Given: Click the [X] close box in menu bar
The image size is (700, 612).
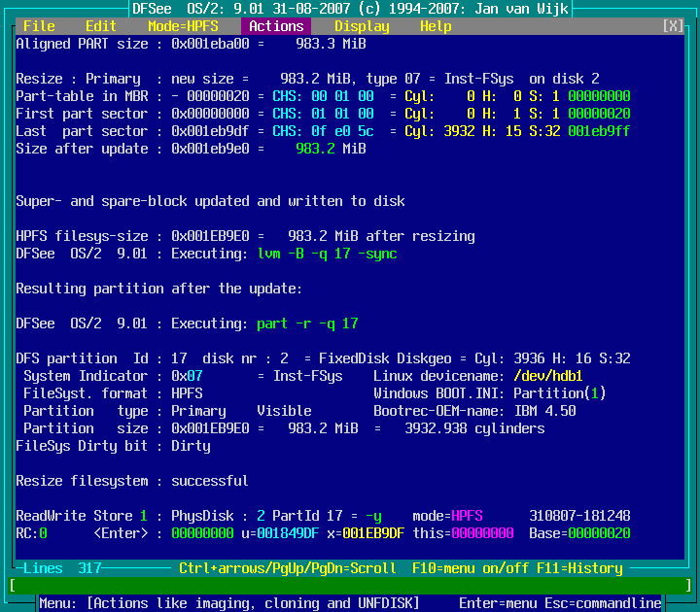Looking at the screenshot, I should tap(673, 26).
